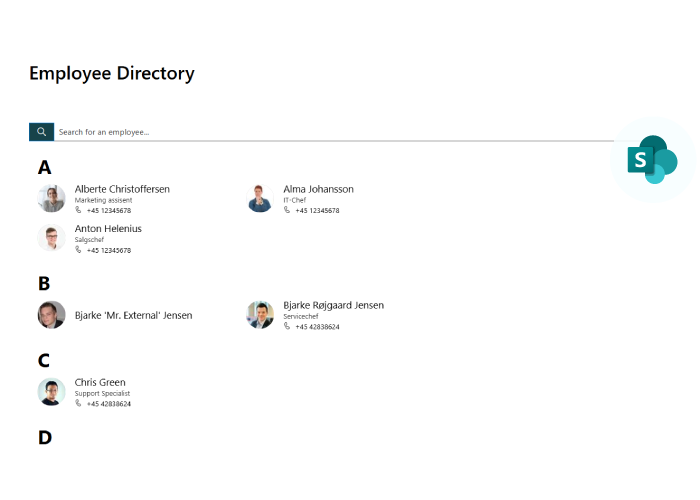Viewport: 700px width, 500px height.
Task: Open Alberte Christoffersen's profile photo
Action: tap(51, 198)
